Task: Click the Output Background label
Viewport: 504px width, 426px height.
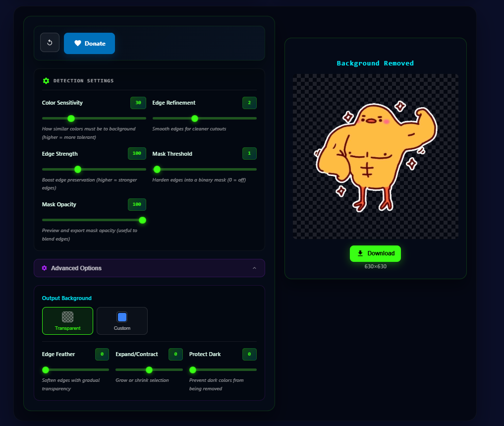Action: tap(66, 298)
